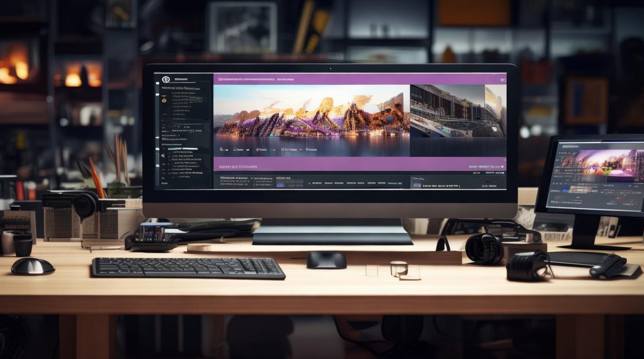Open the large mountain lake preview image

click(x=311, y=121)
